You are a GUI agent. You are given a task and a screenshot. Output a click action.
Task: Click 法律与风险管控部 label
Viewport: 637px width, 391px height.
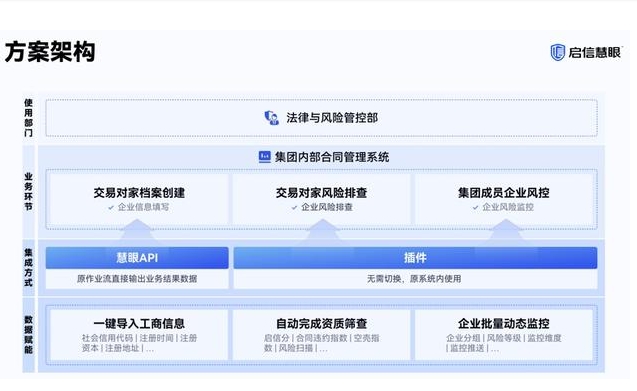point(332,118)
